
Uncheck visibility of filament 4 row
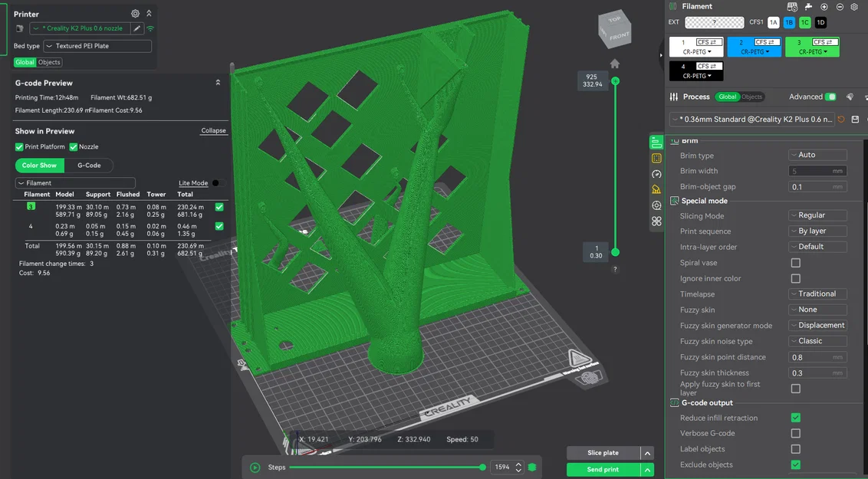[x=219, y=226]
